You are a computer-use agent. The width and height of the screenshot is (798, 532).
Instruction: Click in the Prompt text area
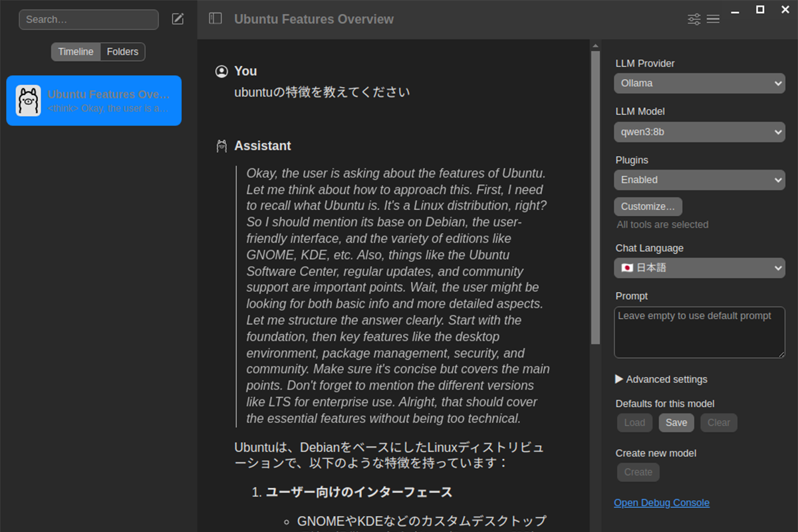coord(700,332)
